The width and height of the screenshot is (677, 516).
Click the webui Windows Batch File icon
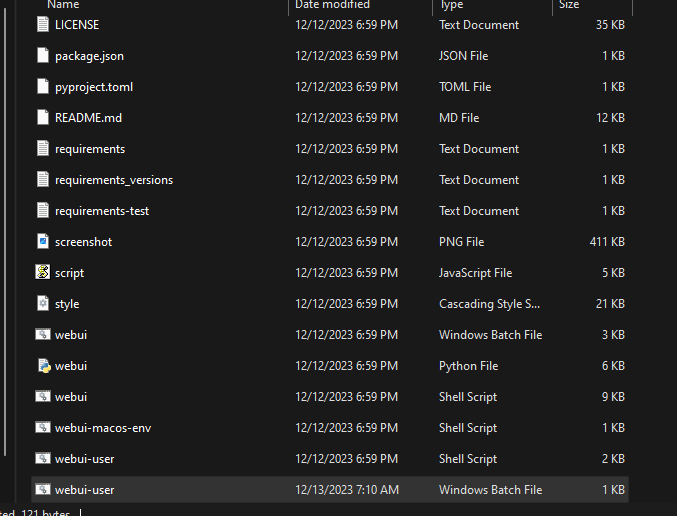click(43, 334)
